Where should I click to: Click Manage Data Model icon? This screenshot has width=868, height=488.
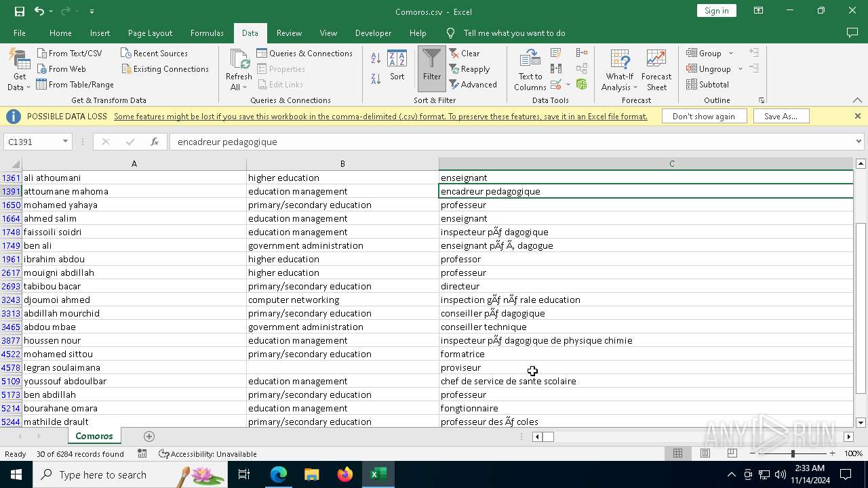582,84
